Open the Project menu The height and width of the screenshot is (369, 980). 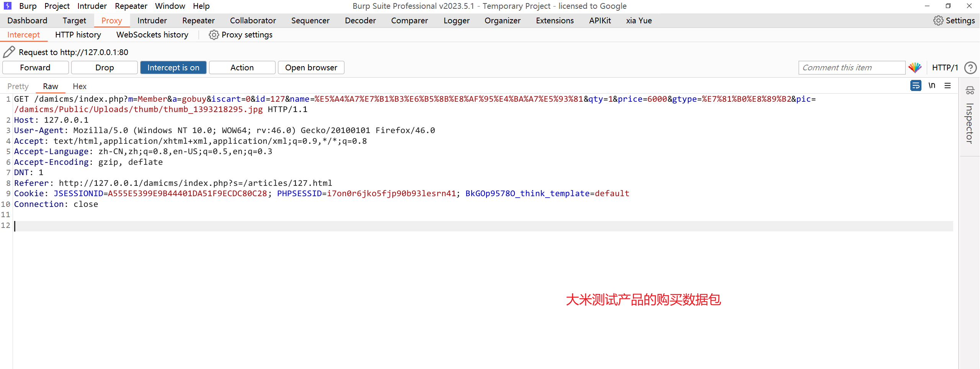click(x=57, y=6)
